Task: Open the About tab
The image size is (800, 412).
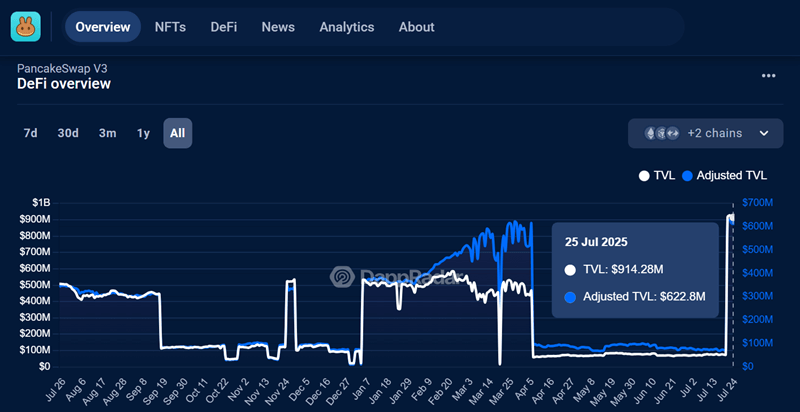Action: 417,27
